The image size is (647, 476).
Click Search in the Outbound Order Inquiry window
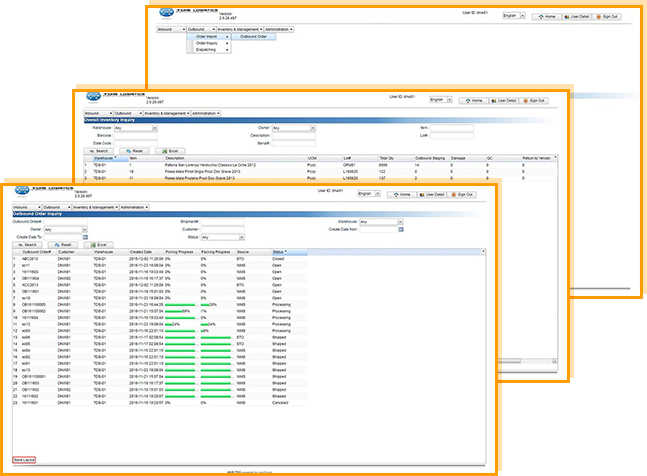pos(27,244)
